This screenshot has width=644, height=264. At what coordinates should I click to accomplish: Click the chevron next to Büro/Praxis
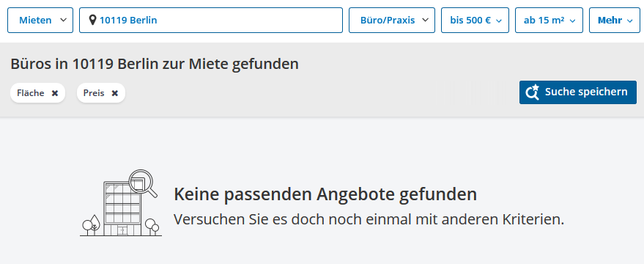425,20
